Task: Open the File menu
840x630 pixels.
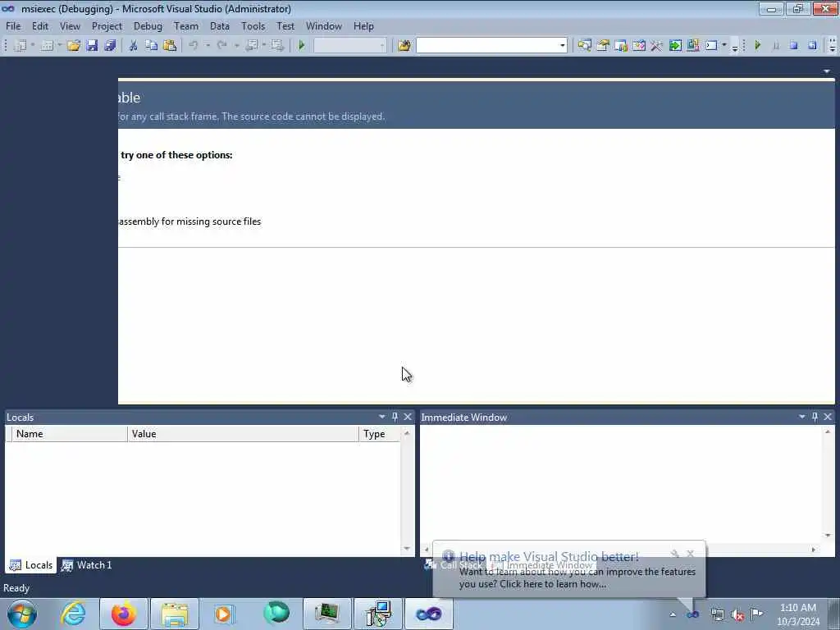Action: [x=13, y=26]
